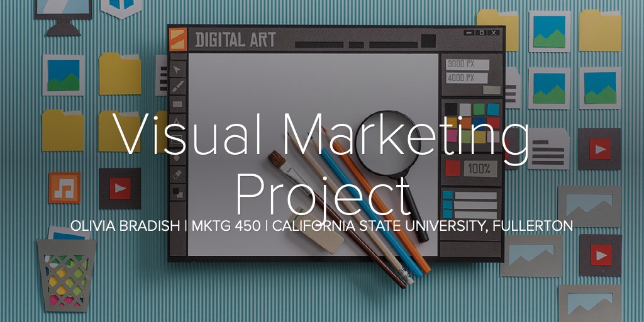Open the top-right yellow folder
Screen dimensions: 644x322
coord(599,30)
